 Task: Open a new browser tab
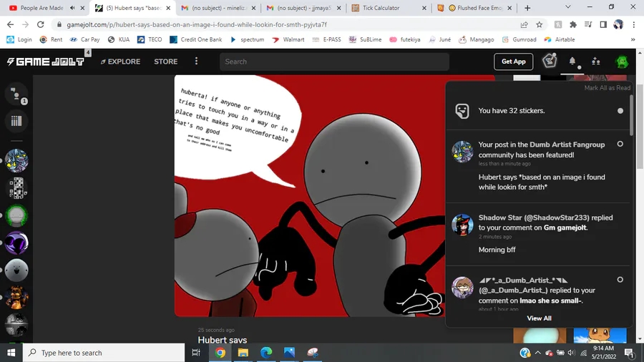[x=527, y=8]
